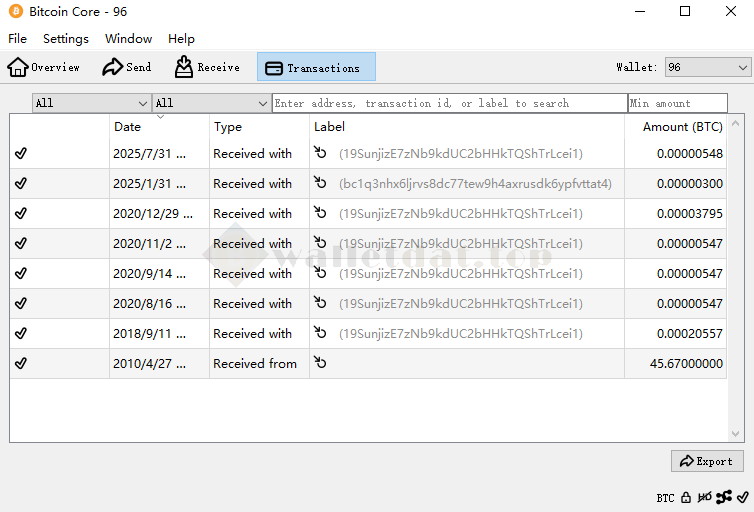The width and height of the screenshot is (754, 512).
Task: Click the transaction list vertical scrollbar down arrow
Action: point(736,434)
